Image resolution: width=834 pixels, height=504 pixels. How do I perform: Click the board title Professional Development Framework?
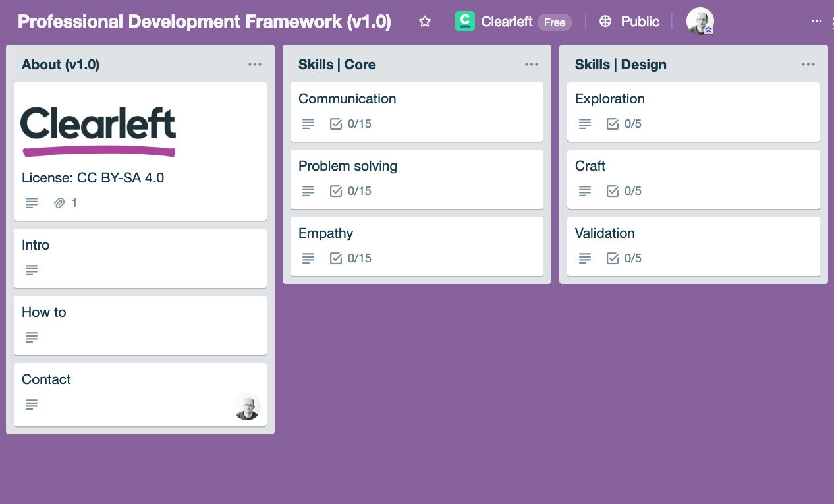pyautogui.click(x=204, y=22)
